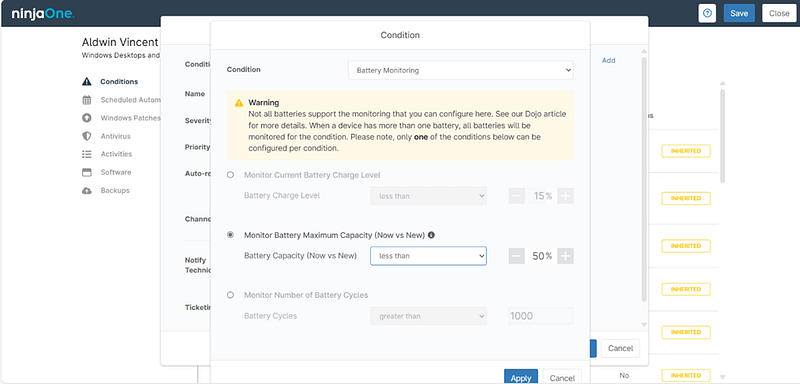Click the Save button in header
800x384 pixels.
click(x=739, y=13)
